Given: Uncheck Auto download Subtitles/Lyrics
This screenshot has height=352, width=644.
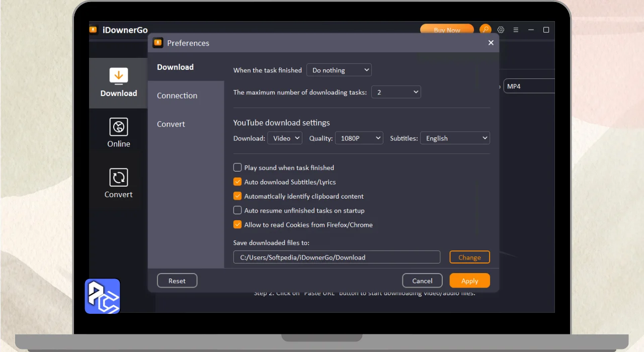Looking at the screenshot, I should [x=237, y=182].
